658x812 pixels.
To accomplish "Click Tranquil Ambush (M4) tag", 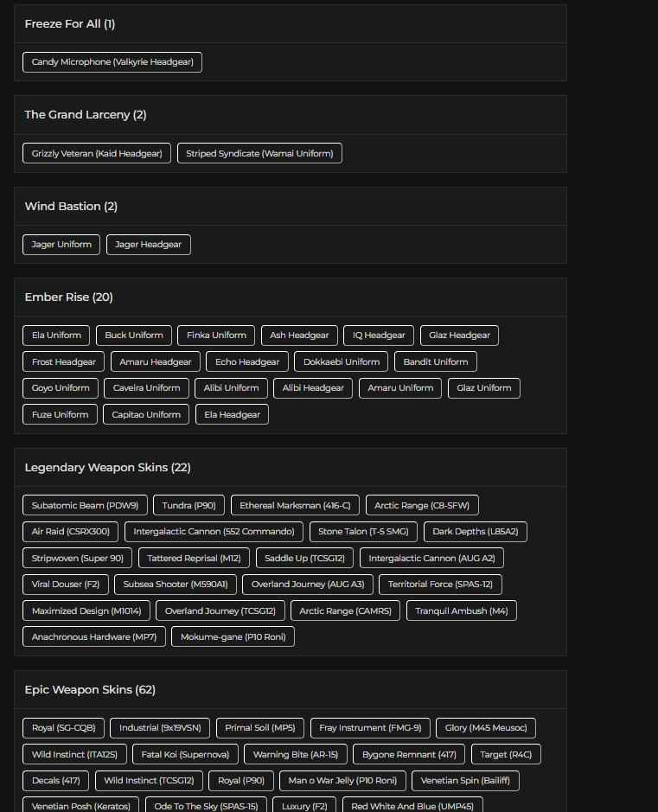I will click(x=461, y=611).
